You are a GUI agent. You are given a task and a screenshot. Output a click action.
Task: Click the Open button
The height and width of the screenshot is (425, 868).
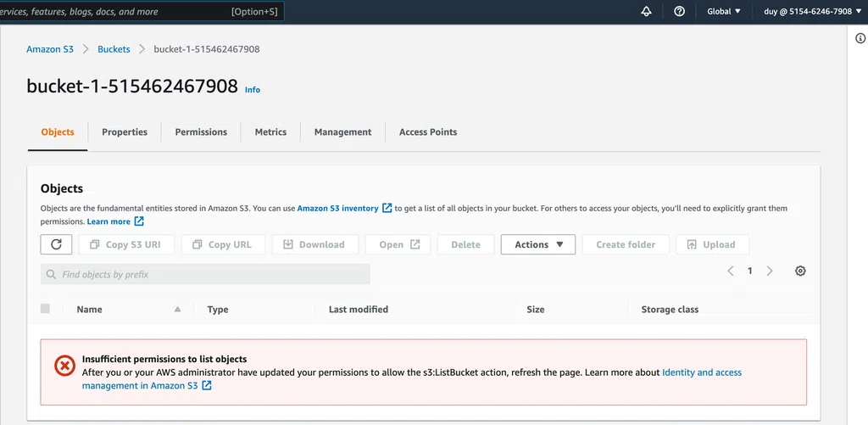click(x=398, y=244)
